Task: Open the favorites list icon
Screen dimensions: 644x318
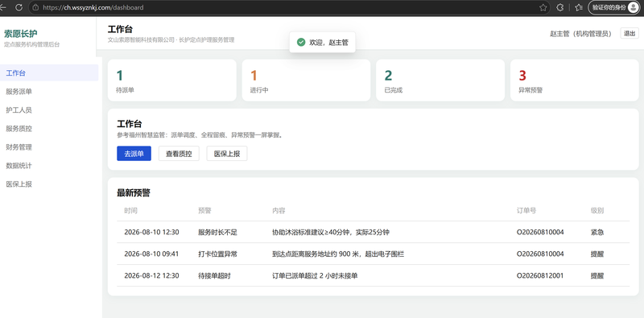Action: coord(579,7)
